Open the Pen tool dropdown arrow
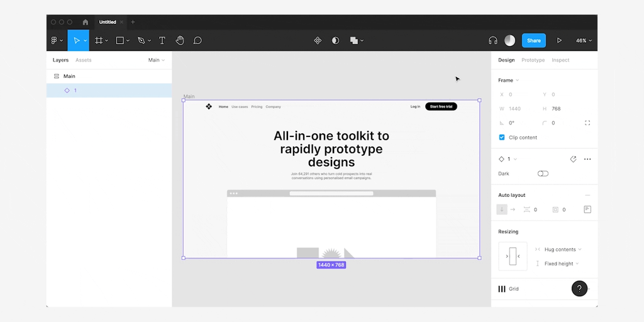The image size is (644, 322). click(x=149, y=41)
